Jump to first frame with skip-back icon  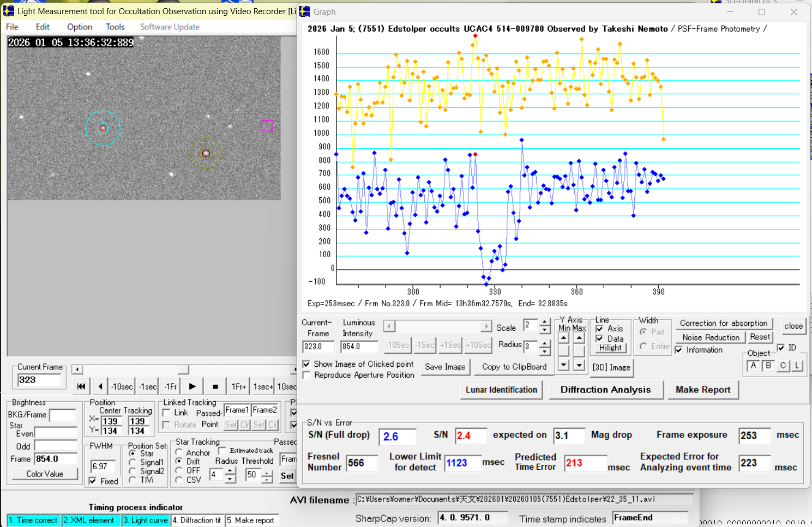[81, 386]
